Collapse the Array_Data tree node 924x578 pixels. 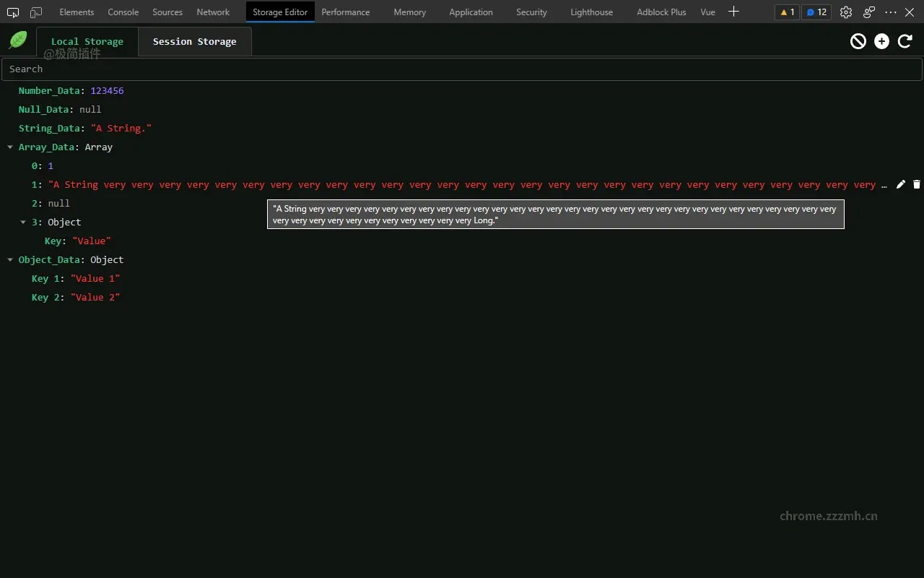tap(9, 147)
